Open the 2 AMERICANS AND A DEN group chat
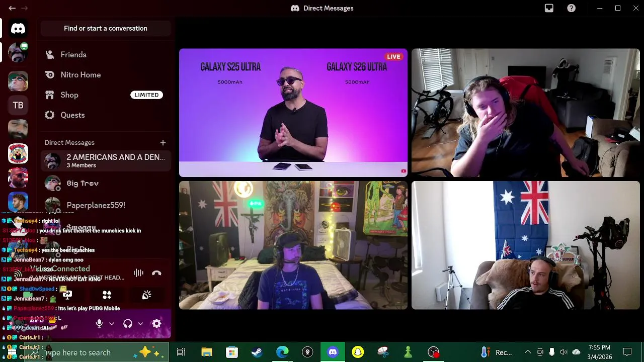Image resolution: width=644 pixels, height=362 pixels. pyautogui.click(x=106, y=161)
